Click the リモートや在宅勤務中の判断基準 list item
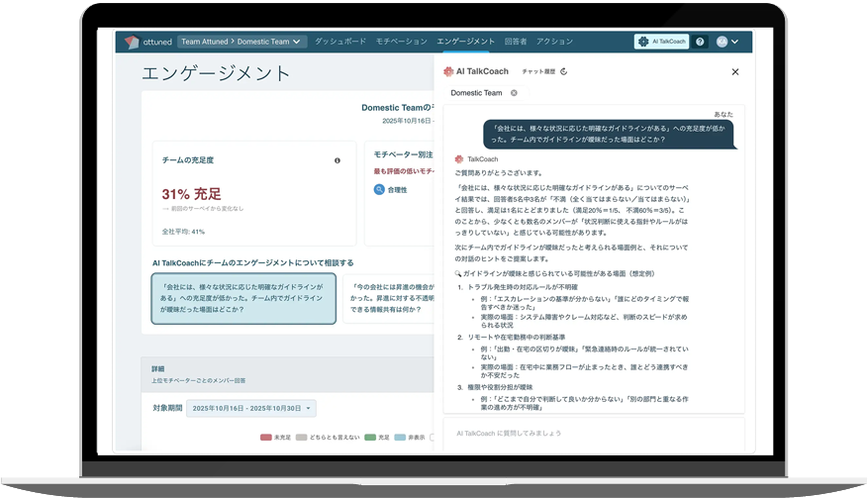 tap(517, 337)
